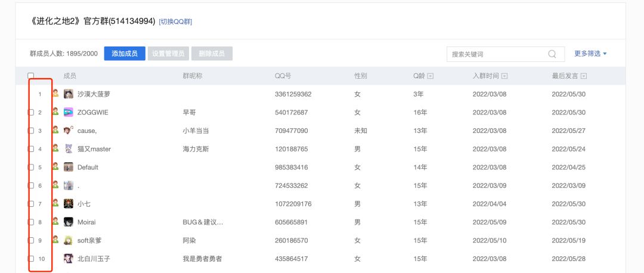Open Default's avatar

click(x=69, y=167)
